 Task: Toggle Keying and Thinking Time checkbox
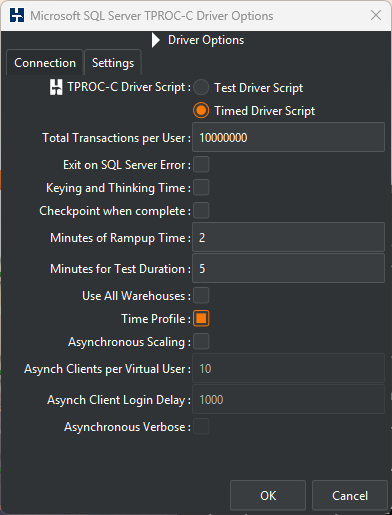pos(201,188)
